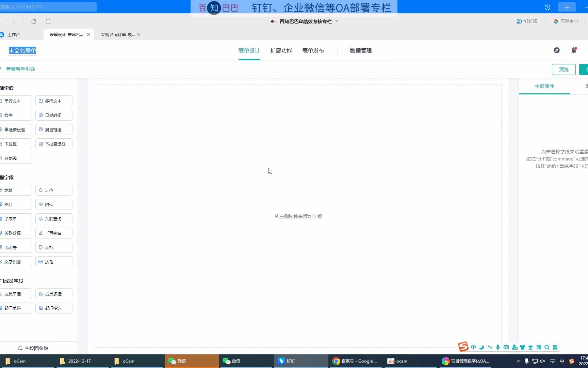Close the 采购合同订单 tab
Screen dimensions: 588x368
pos(139,34)
